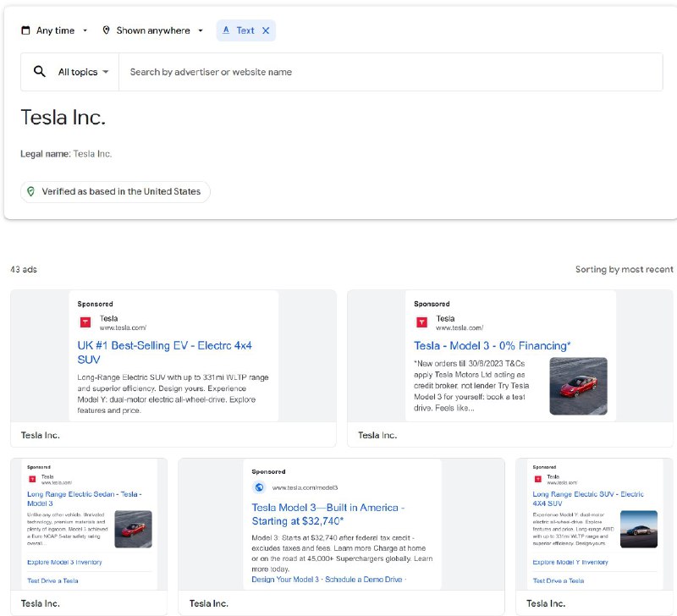Click the red Tesla thumbnail in the 0% Financing ad
The image size is (677, 616).
coord(578,386)
